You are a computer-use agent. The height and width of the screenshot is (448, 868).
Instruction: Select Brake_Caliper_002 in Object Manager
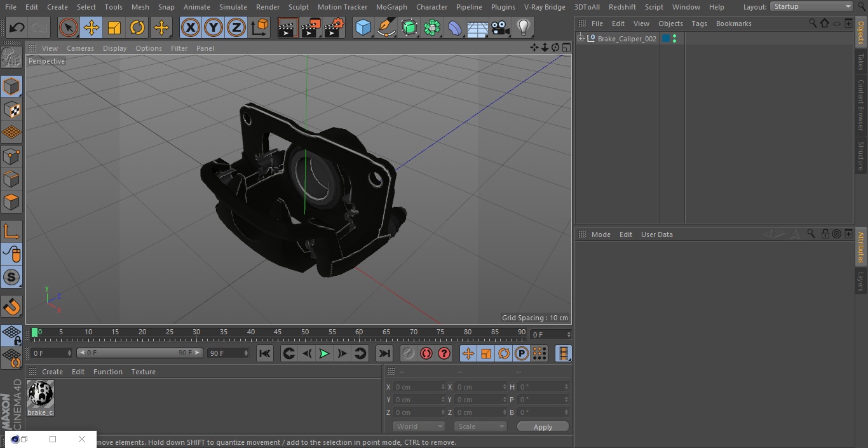click(x=627, y=39)
